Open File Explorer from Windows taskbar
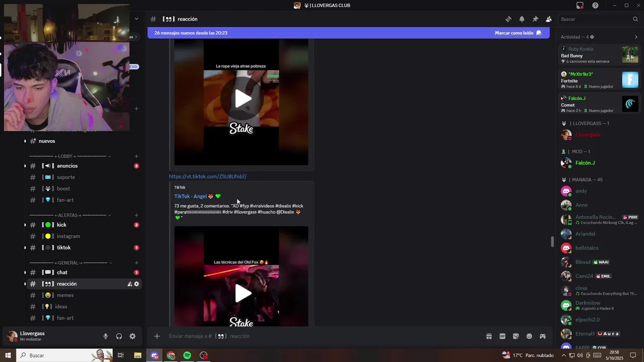Image resolution: width=644 pixels, height=362 pixels. pos(137,355)
